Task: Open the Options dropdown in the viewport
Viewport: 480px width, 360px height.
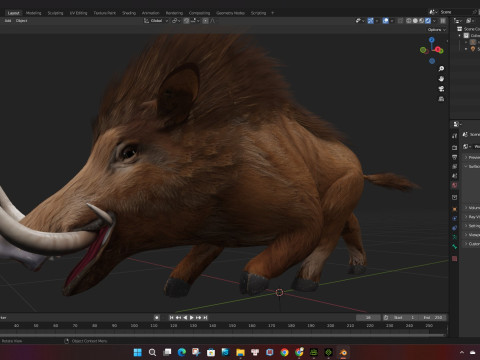Action: [437, 30]
